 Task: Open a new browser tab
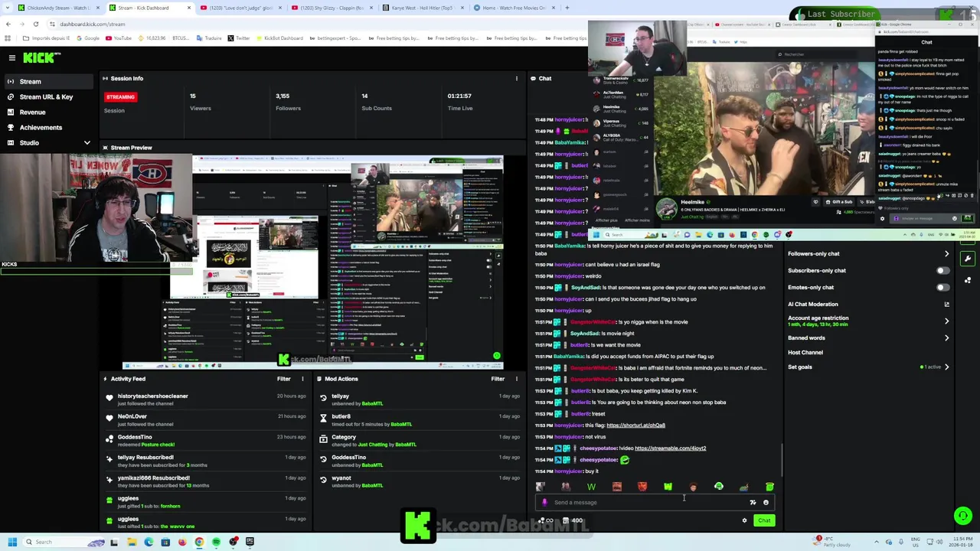pyautogui.click(x=567, y=8)
